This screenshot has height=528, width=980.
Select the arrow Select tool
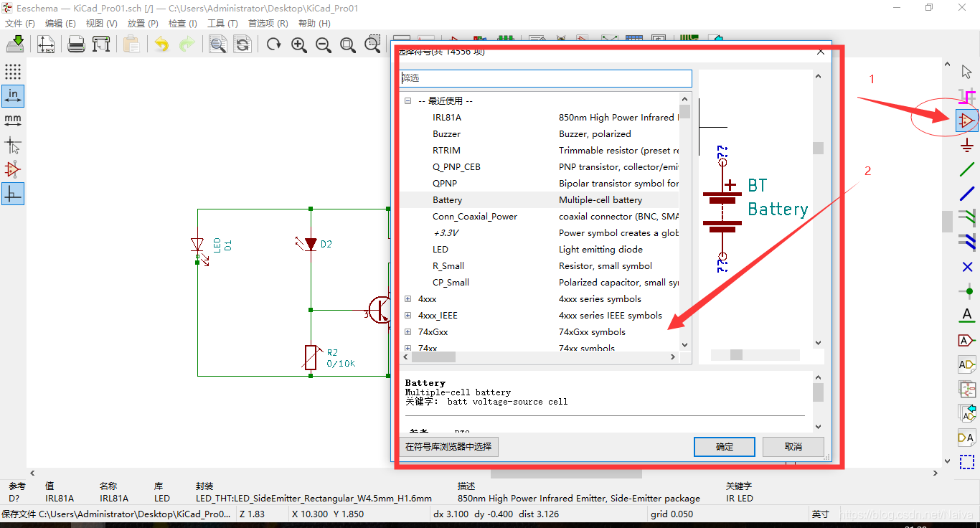click(967, 71)
